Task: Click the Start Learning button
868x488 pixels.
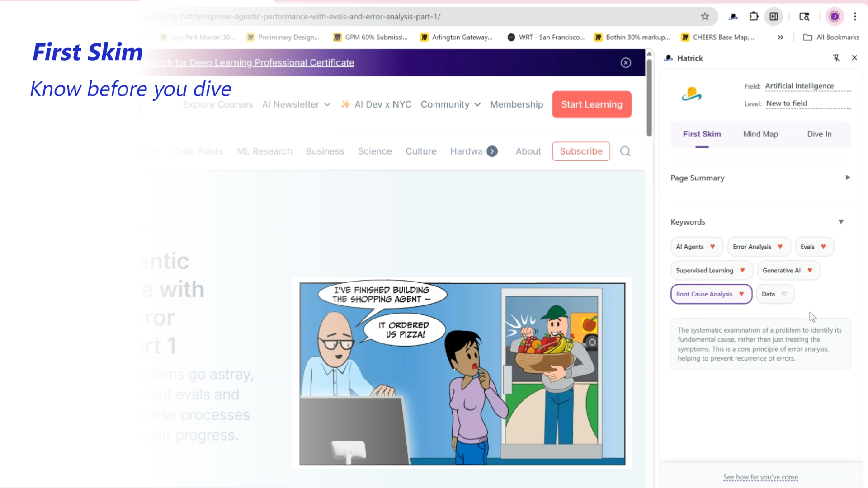Action: 592,104
